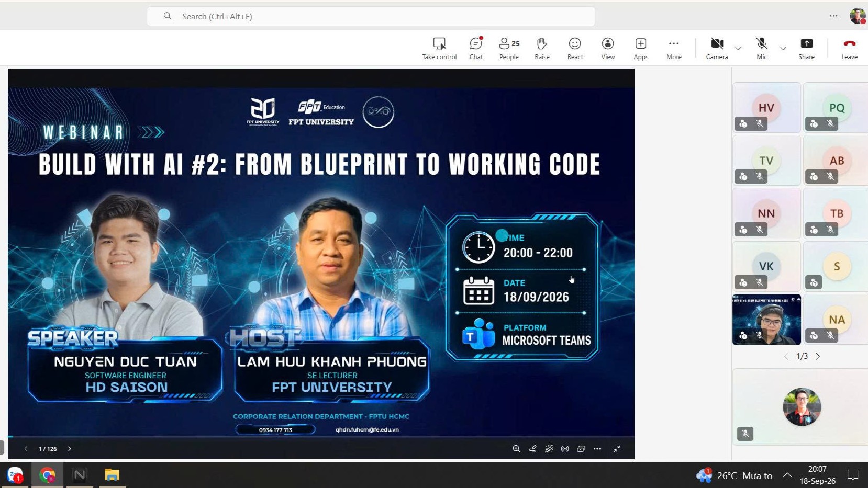Click the Share screen icon

[x=806, y=43]
